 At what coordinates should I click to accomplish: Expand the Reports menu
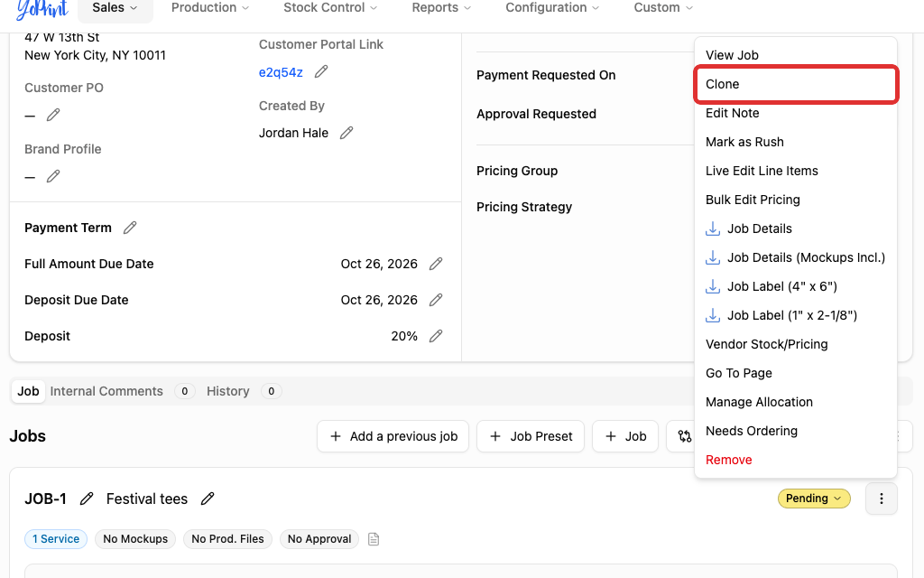click(x=441, y=7)
